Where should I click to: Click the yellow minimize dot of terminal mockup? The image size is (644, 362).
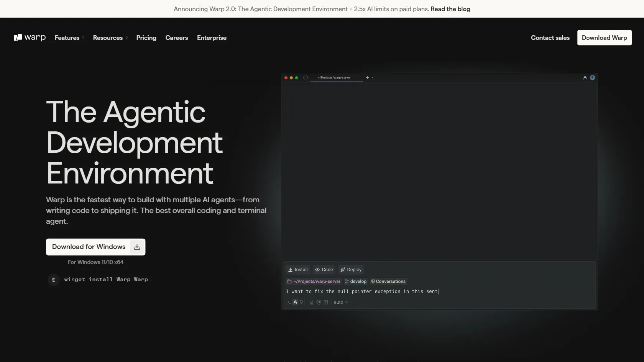[291, 78]
